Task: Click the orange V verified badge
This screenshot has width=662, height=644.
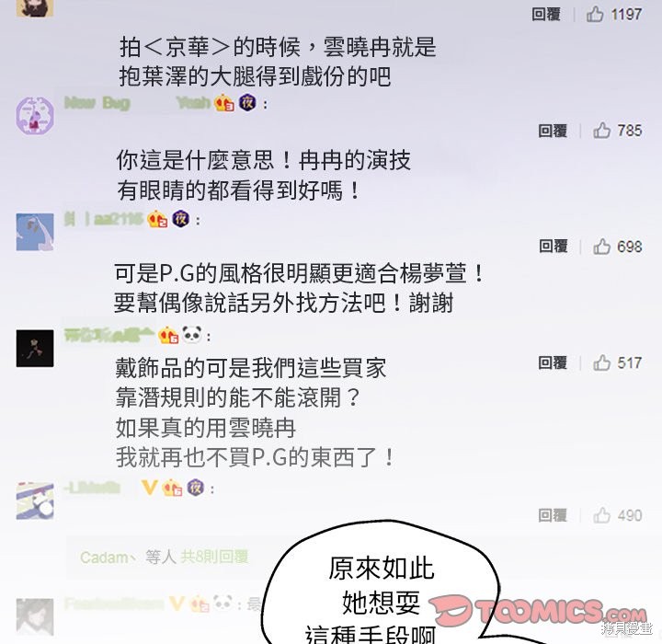Action: [x=150, y=489]
